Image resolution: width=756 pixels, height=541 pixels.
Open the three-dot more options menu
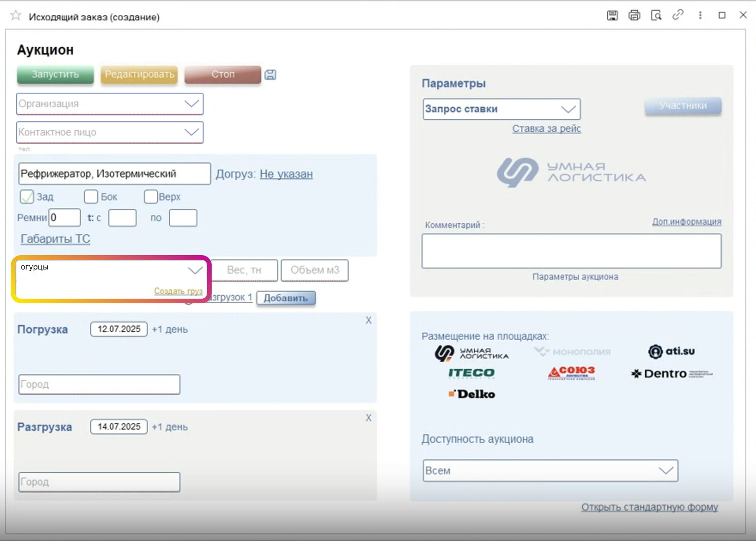[700, 15]
